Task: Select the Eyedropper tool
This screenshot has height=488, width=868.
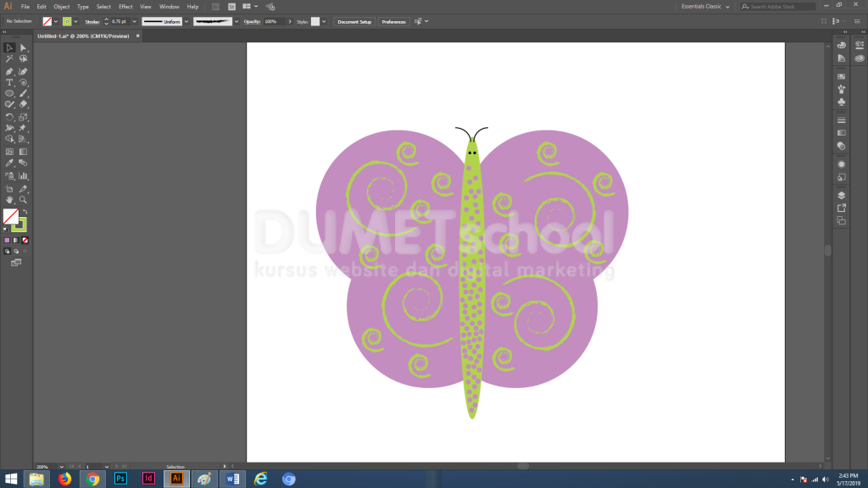Action: tap(9, 164)
